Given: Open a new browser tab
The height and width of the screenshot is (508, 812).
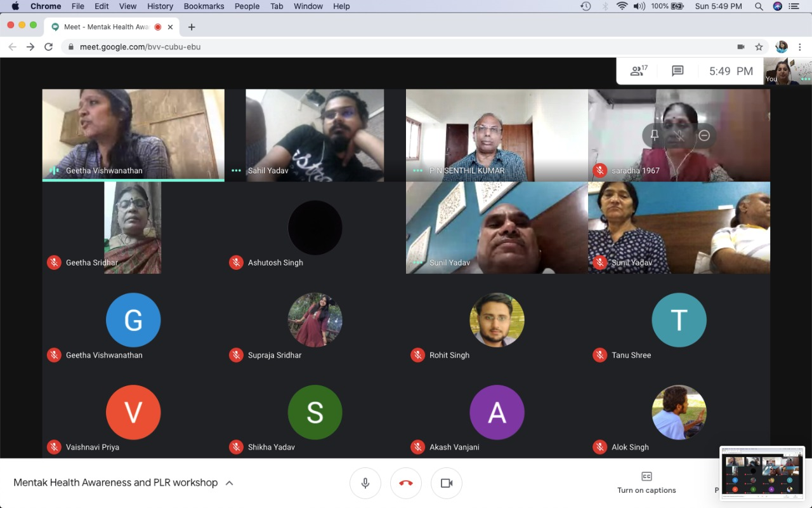Looking at the screenshot, I should [192, 27].
